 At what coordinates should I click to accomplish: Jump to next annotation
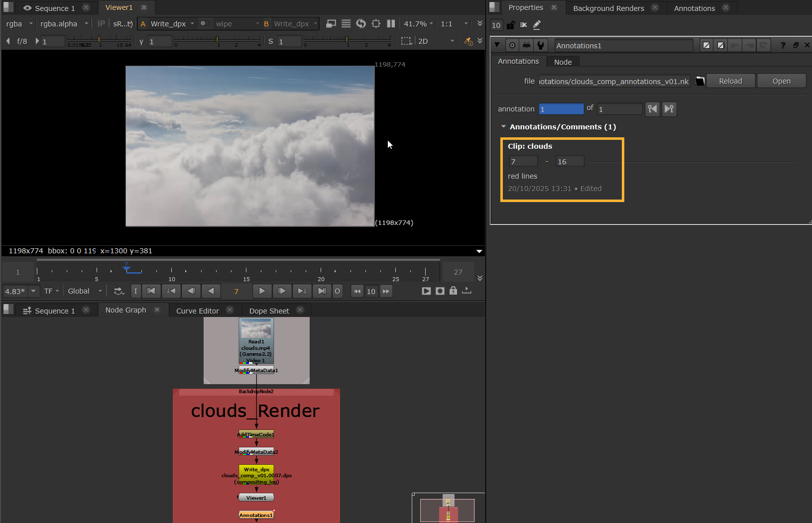(669, 109)
